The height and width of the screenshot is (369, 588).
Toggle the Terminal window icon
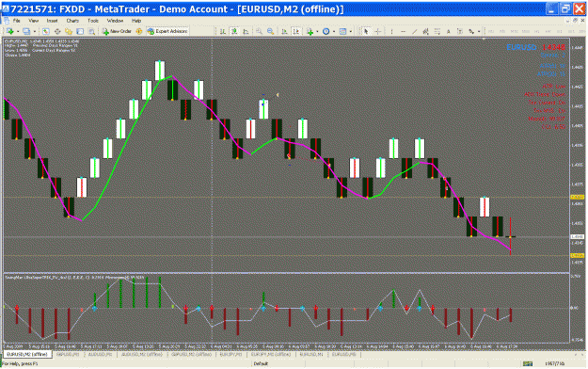[x=80, y=31]
